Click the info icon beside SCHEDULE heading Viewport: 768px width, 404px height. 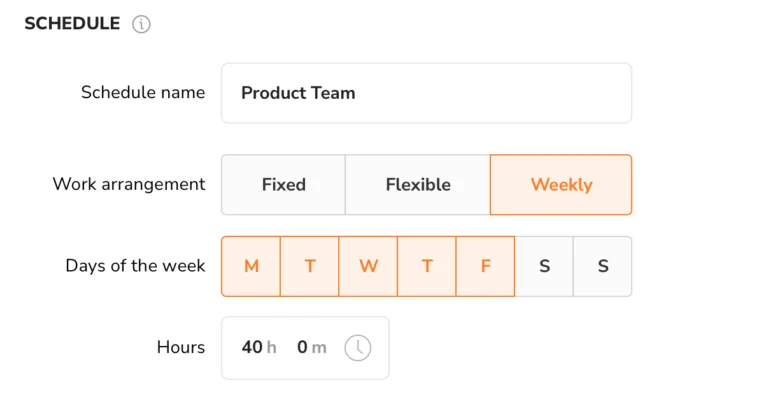coord(141,24)
